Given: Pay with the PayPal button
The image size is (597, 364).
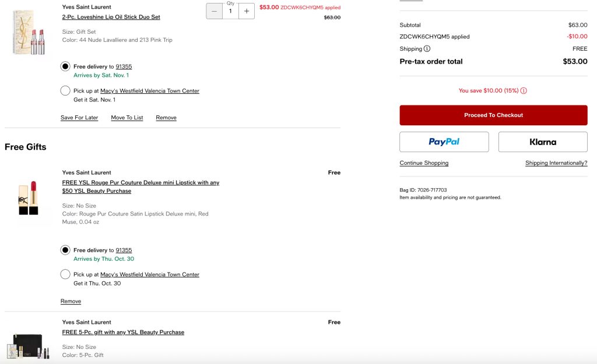Looking at the screenshot, I should point(444,142).
